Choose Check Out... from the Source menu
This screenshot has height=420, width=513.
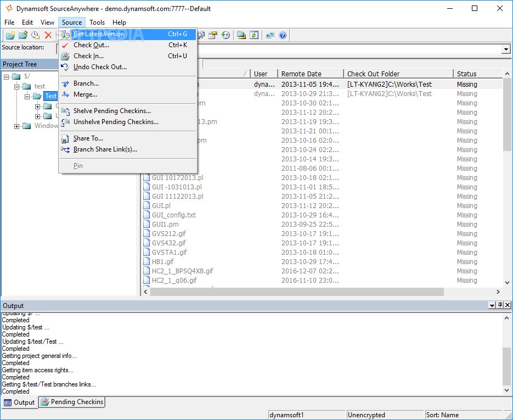coord(128,45)
